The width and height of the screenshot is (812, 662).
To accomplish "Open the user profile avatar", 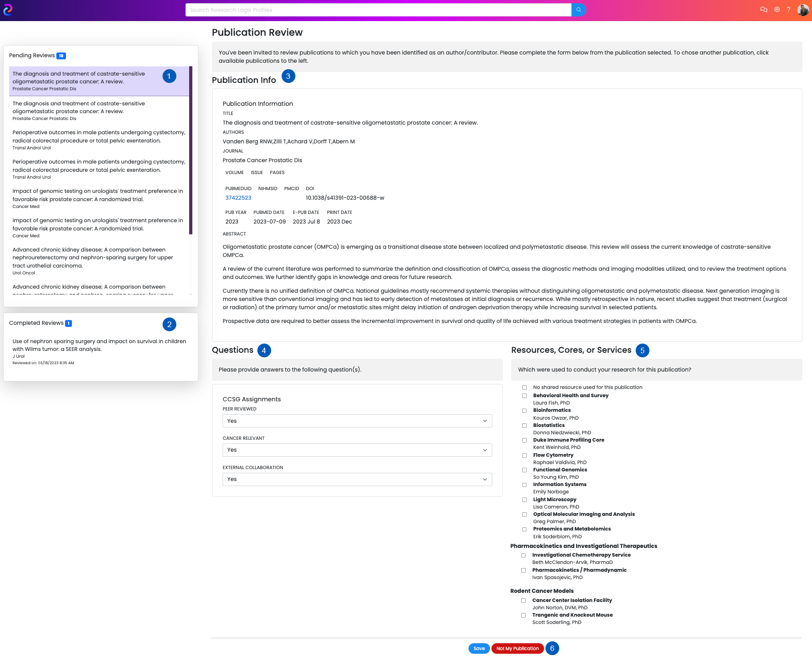I will coord(803,10).
